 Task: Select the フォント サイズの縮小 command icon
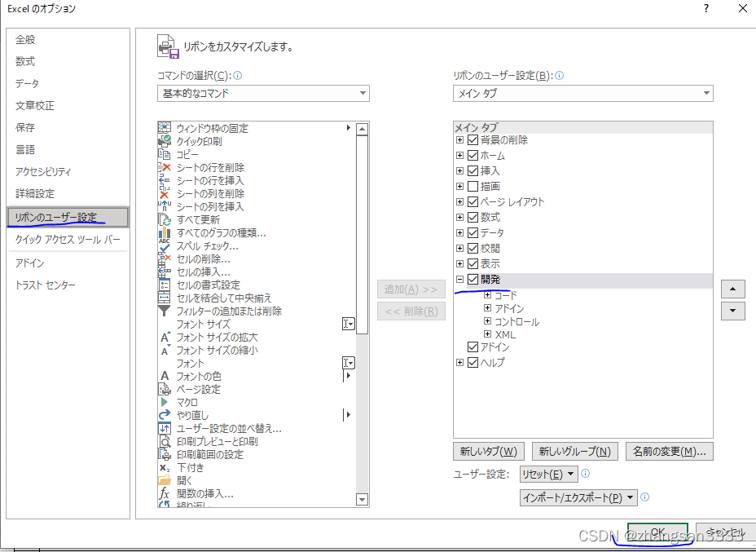(x=165, y=350)
